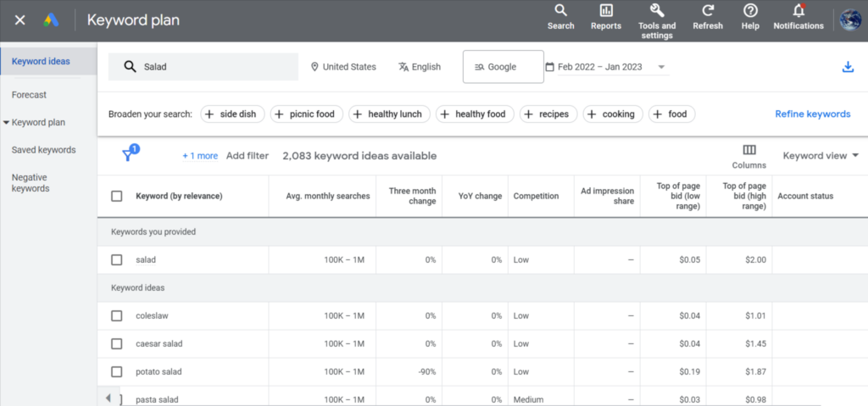Sort by YoY change column
868x406 pixels.
pos(481,196)
